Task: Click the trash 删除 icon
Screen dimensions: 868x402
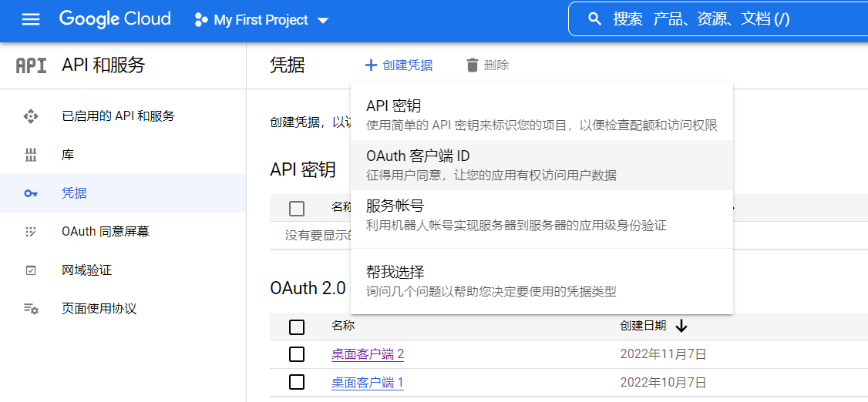Action: coord(473,65)
